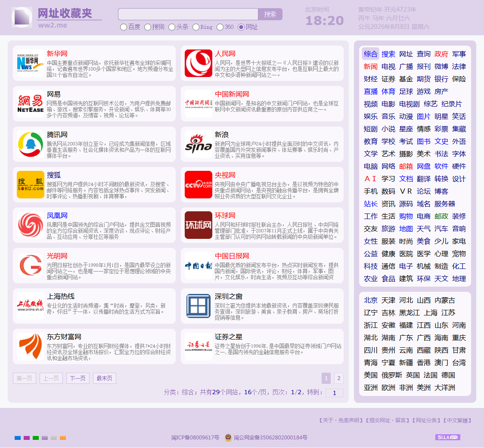The width and height of the screenshot is (484, 448).
Task: Open the 北京 region link
Action: 370,300
